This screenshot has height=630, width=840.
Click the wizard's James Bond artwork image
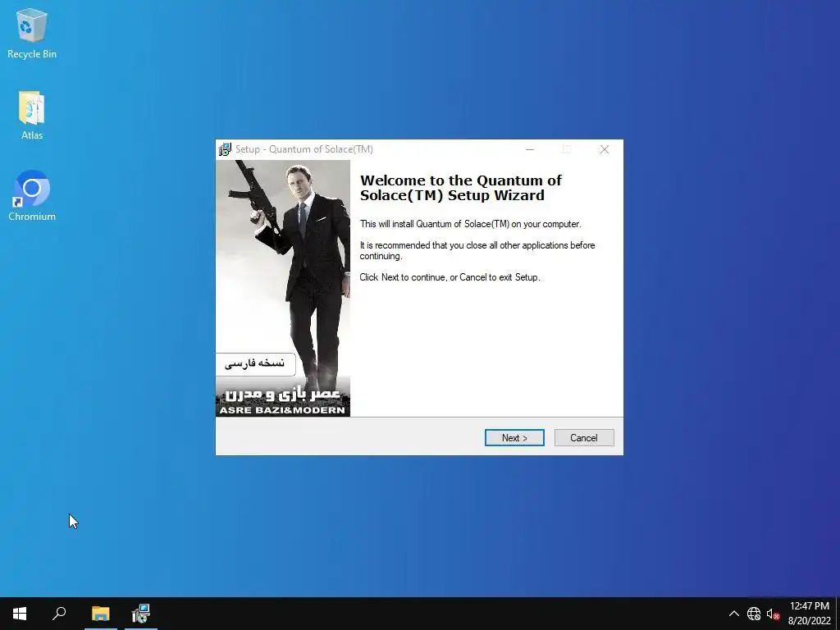[283, 288]
